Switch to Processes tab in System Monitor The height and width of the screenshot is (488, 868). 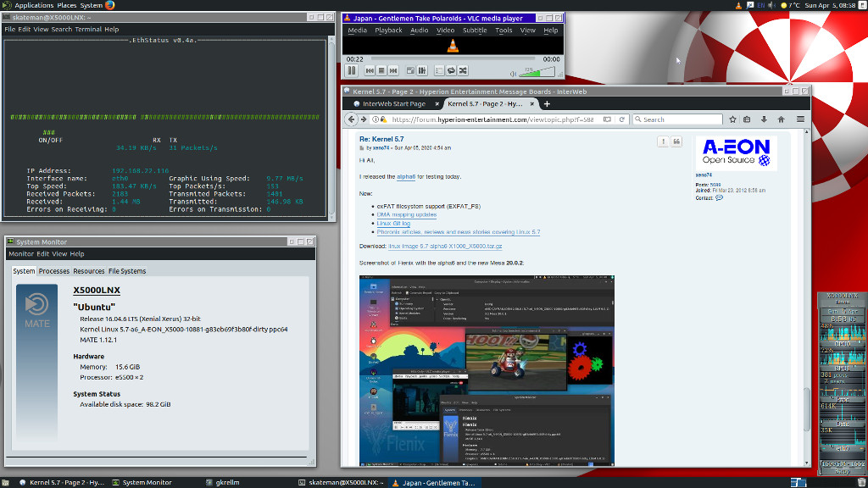point(53,271)
